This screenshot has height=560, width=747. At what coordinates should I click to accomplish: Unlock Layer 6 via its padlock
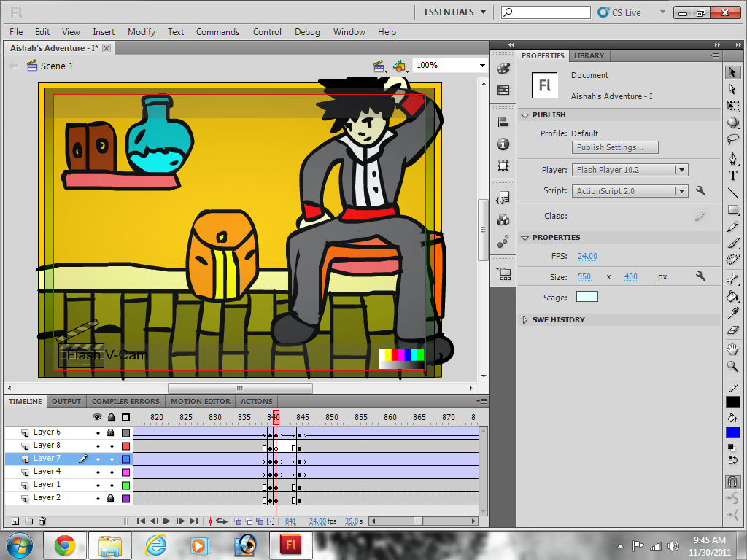(x=111, y=432)
